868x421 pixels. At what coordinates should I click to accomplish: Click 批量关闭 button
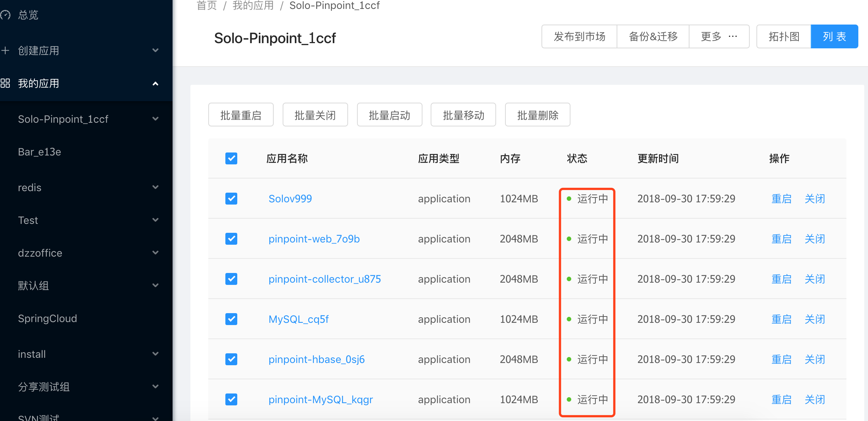coord(315,115)
